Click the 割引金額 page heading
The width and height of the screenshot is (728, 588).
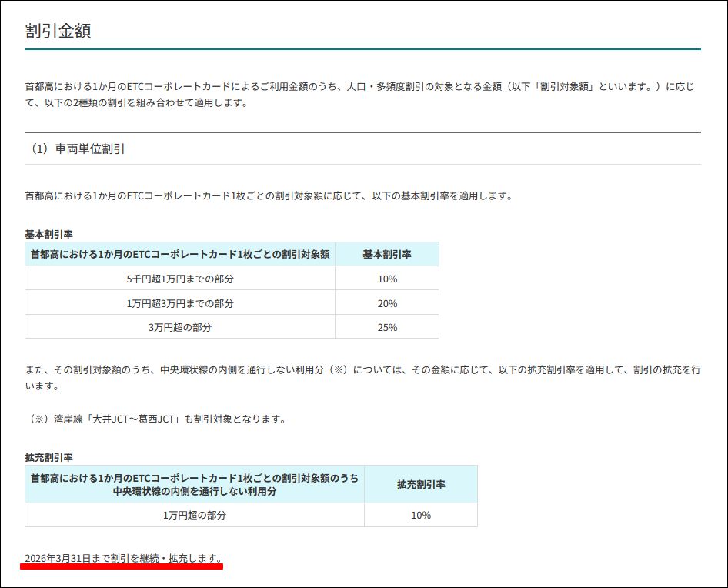pos(58,31)
